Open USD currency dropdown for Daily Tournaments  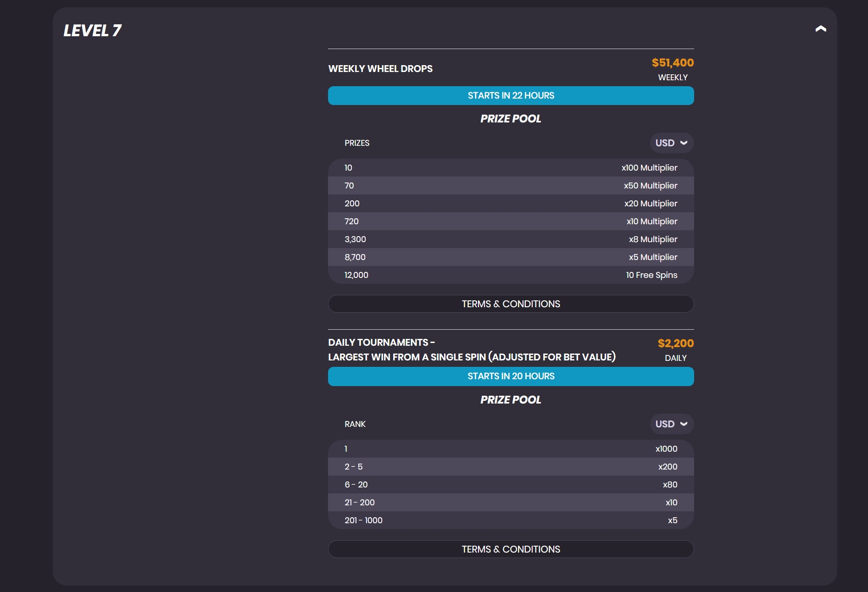671,424
